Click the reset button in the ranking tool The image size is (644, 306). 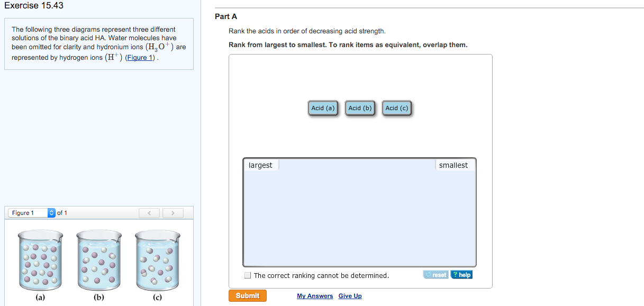pyautogui.click(x=435, y=274)
